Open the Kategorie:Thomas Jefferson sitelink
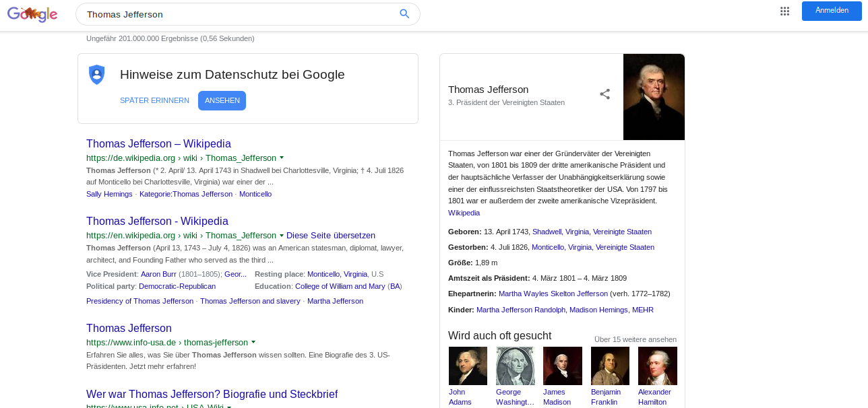This screenshot has width=868, height=408. (x=186, y=194)
